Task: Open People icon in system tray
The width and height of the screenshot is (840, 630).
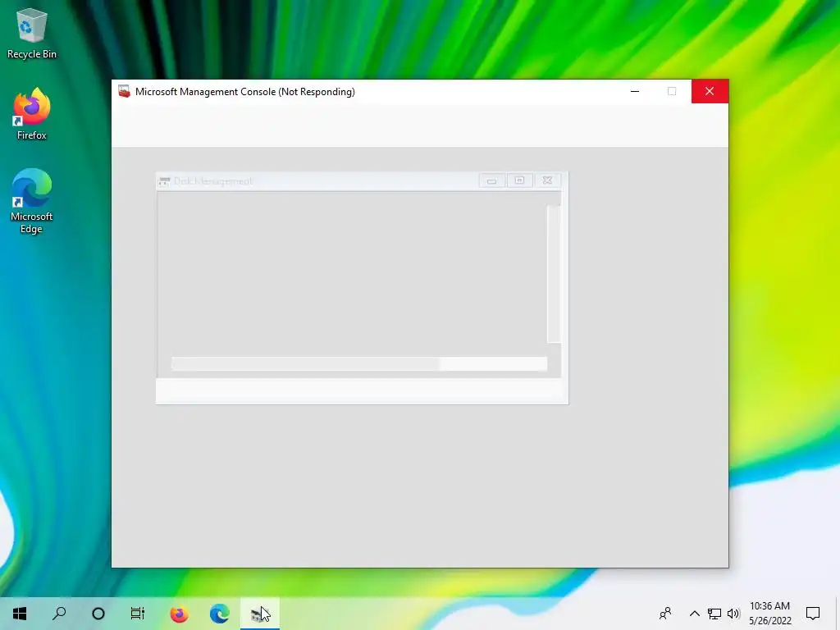Action: click(665, 614)
